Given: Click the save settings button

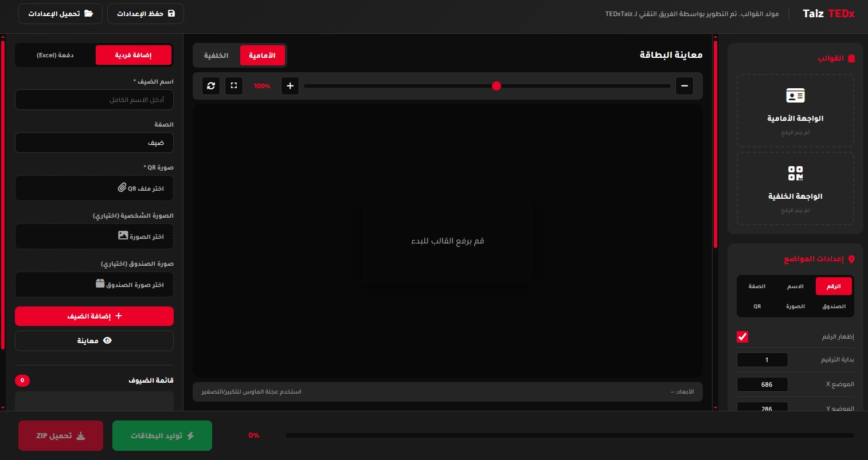Looking at the screenshot, I should (x=146, y=14).
